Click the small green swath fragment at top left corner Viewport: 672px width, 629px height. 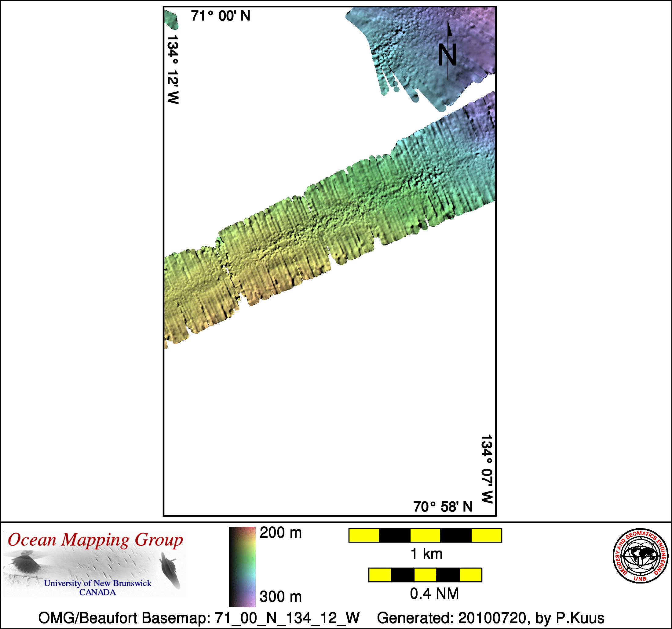171,20
